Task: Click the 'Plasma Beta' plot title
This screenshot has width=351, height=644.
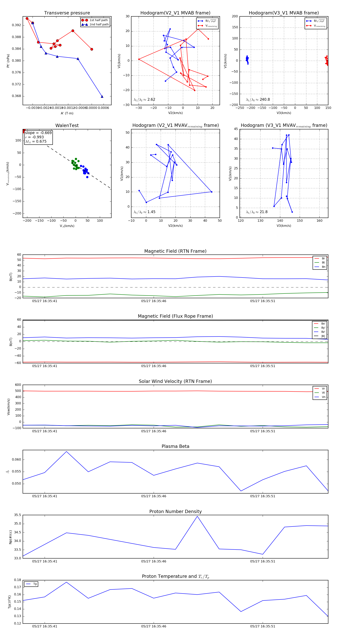Action: 175,447
